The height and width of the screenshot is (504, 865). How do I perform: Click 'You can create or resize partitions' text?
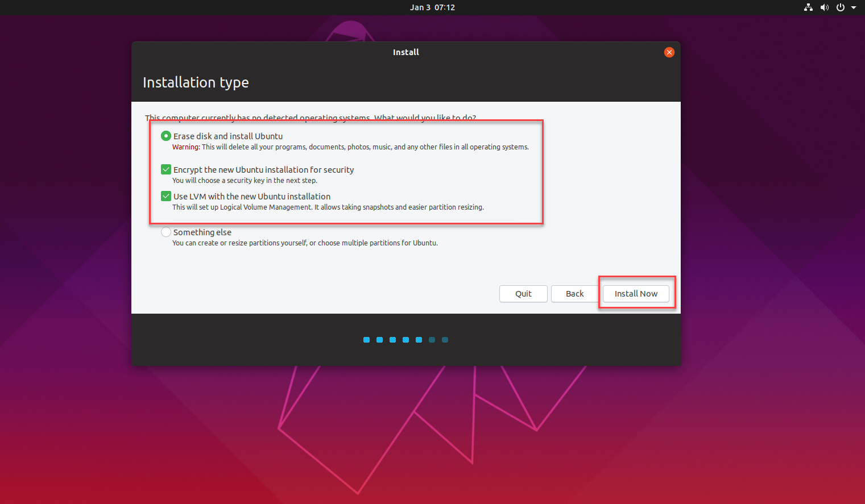click(305, 243)
